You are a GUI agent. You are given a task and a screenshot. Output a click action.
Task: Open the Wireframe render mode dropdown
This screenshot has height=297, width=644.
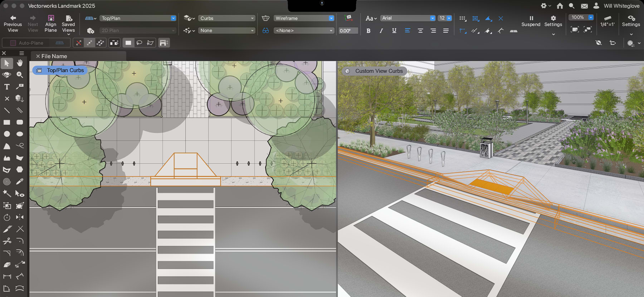coord(304,18)
